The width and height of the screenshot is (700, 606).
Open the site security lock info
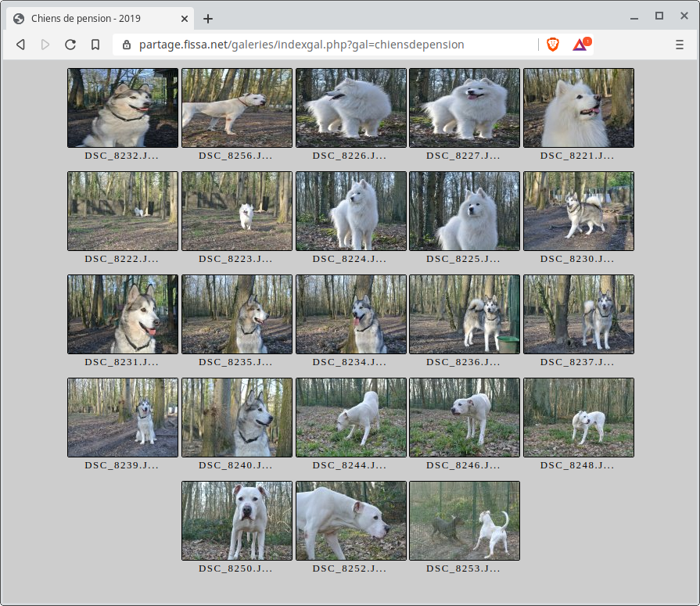point(127,45)
